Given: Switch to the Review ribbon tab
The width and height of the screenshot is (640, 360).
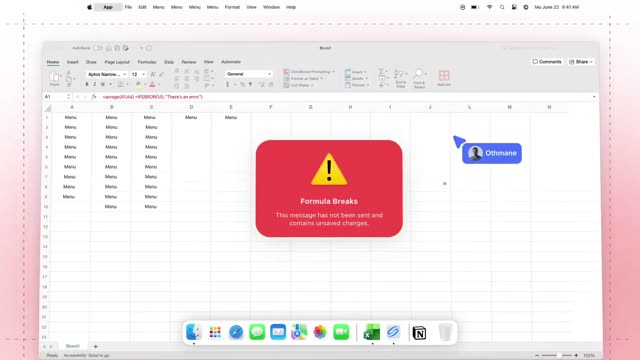Looking at the screenshot, I should tap(189, 62).
